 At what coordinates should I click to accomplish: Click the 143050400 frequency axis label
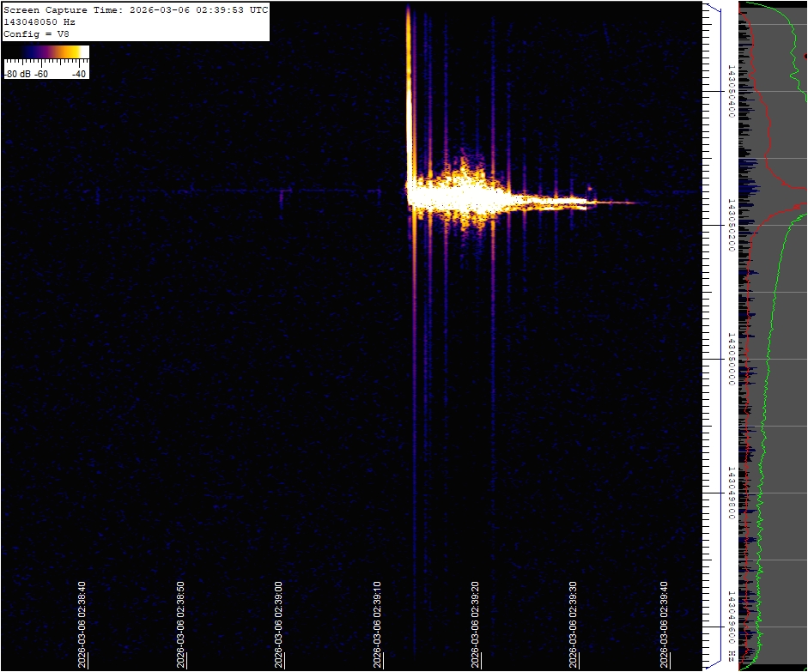coord(732,91)
